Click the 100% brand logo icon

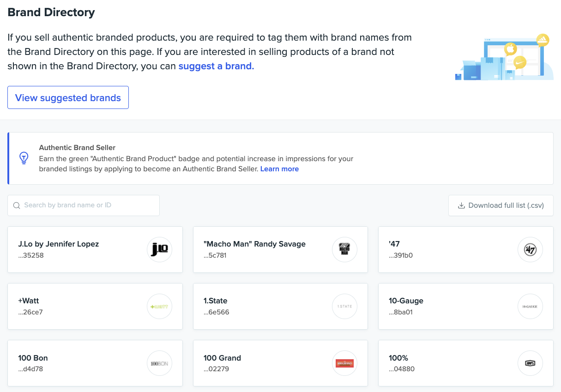coord(530,364)
